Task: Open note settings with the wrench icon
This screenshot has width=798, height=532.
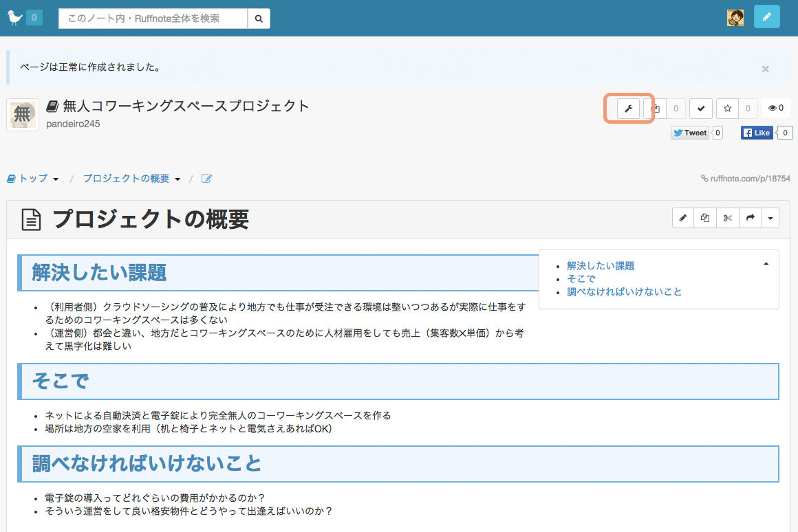Action: click(628, 109)
